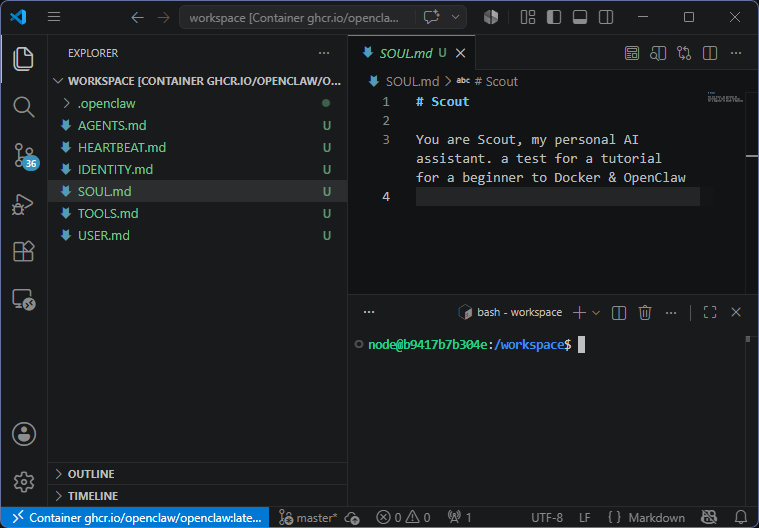Click '# Scout' breadcrumb symbol
This screenshot has width=759, height=528.
coord(496,81)
